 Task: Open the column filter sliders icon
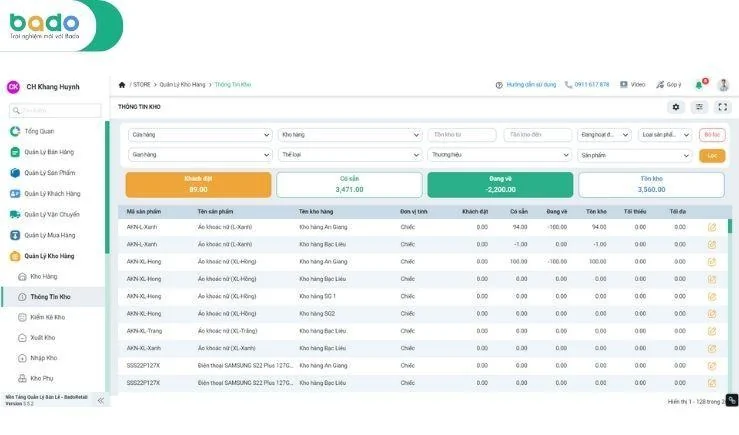(x=699, y=107)
